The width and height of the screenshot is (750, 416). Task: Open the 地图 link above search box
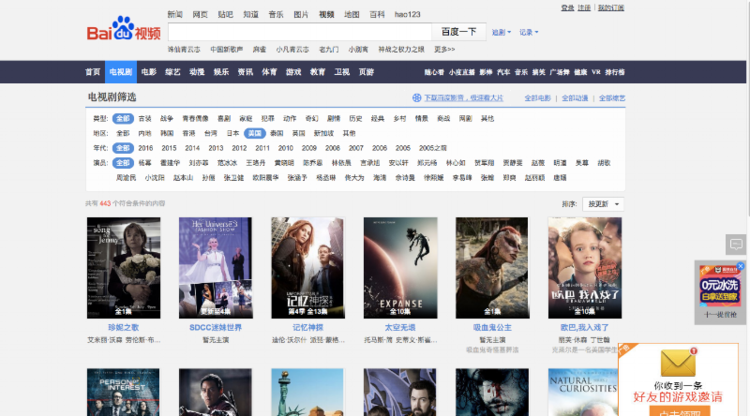point(352,14)
